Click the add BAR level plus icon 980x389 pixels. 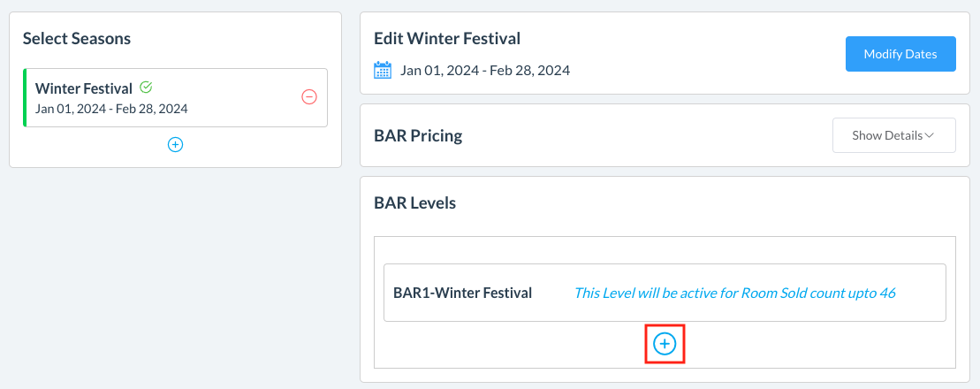(665, 344)
